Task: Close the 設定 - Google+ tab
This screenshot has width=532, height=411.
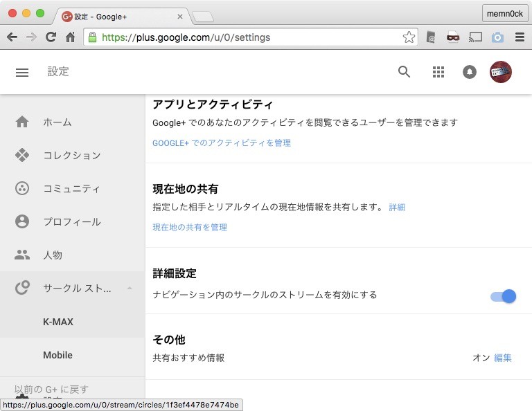Action: click(180, 17)
